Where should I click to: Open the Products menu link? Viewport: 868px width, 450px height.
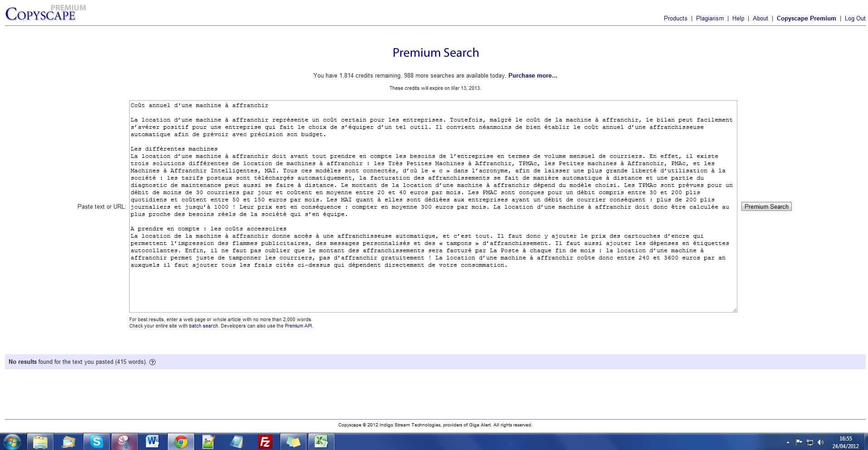675,18
